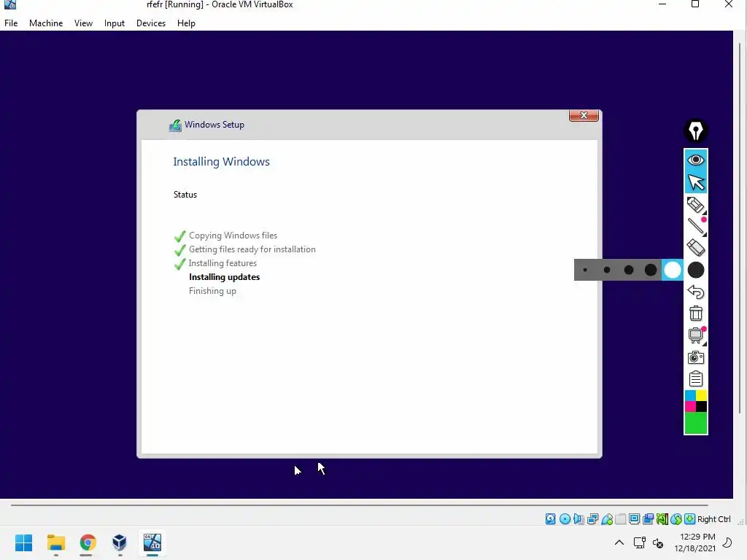Click the do-not-disturb moon tray icon
The width and height of the screenshot is (747, 560).
727,542
